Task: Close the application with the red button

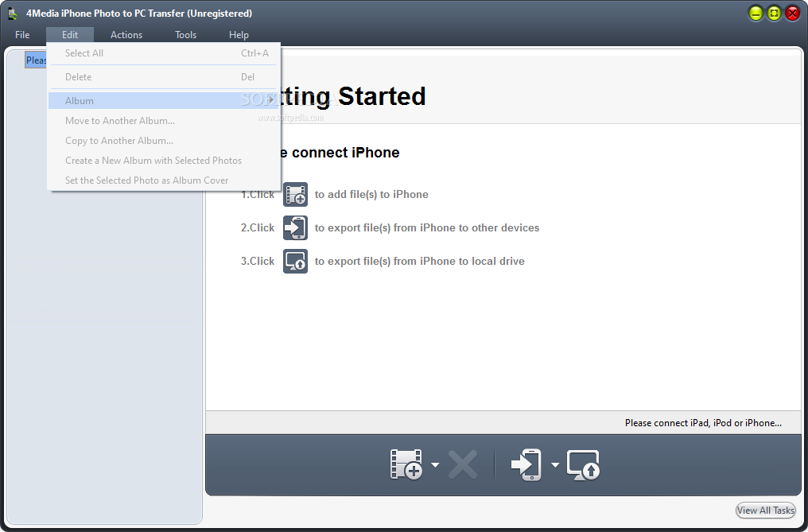Action: pyautogui.click(x=793, y=14)
